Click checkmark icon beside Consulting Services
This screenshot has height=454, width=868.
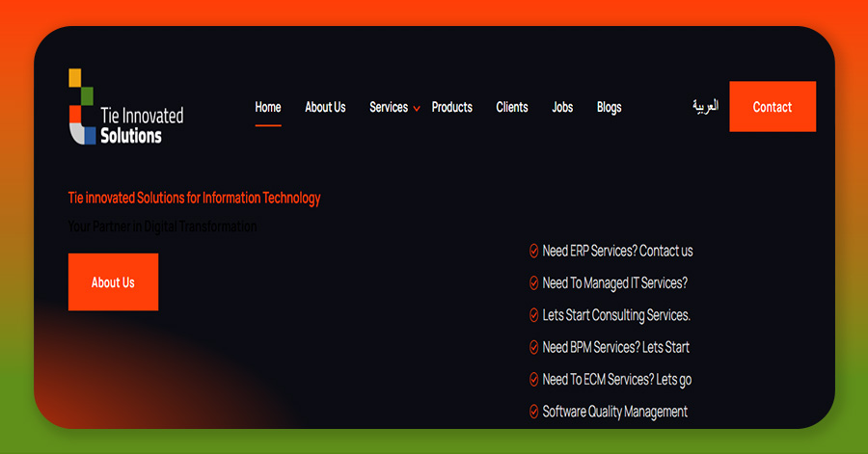pos(533,315)
